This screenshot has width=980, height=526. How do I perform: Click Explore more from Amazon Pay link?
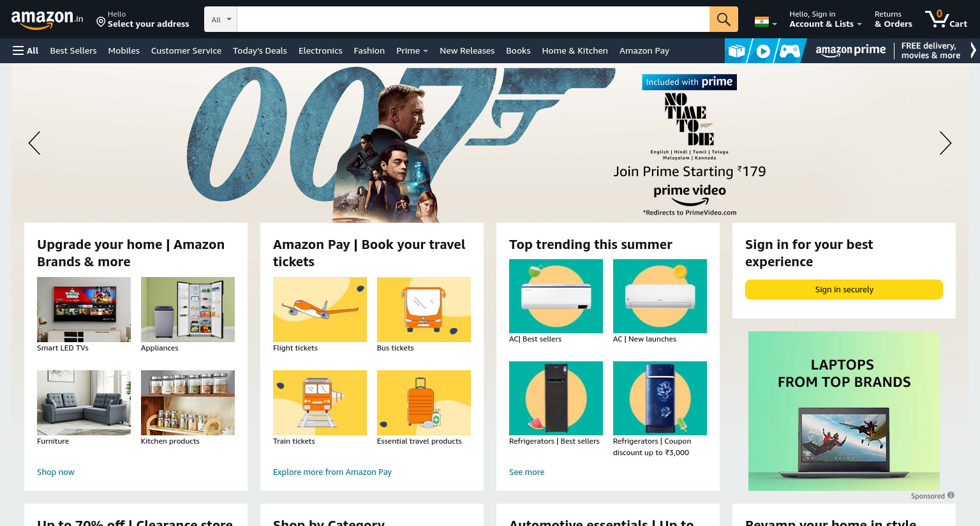(332, 472)
